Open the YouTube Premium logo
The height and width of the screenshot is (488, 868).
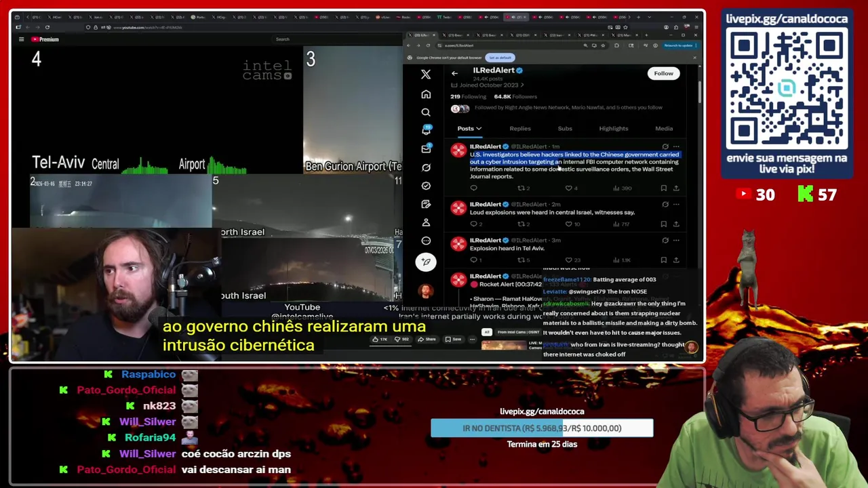click(x=45, y=39)
